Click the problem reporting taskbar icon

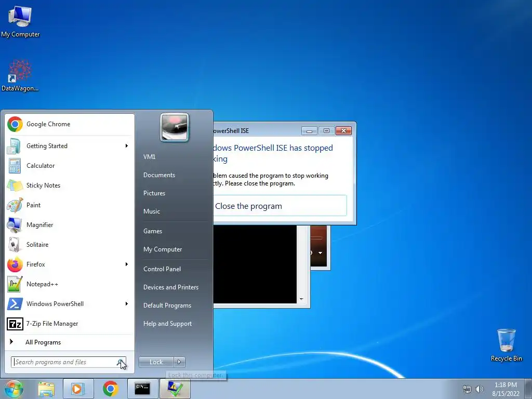(x=175, y=389)
